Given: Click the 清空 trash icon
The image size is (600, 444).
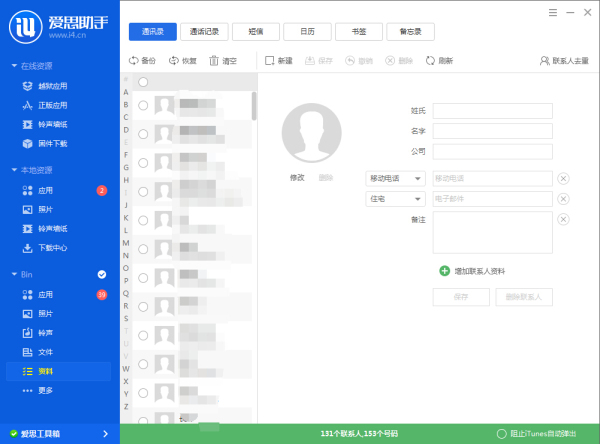Looking at the screenshot, I should click(x=213, y=61).
